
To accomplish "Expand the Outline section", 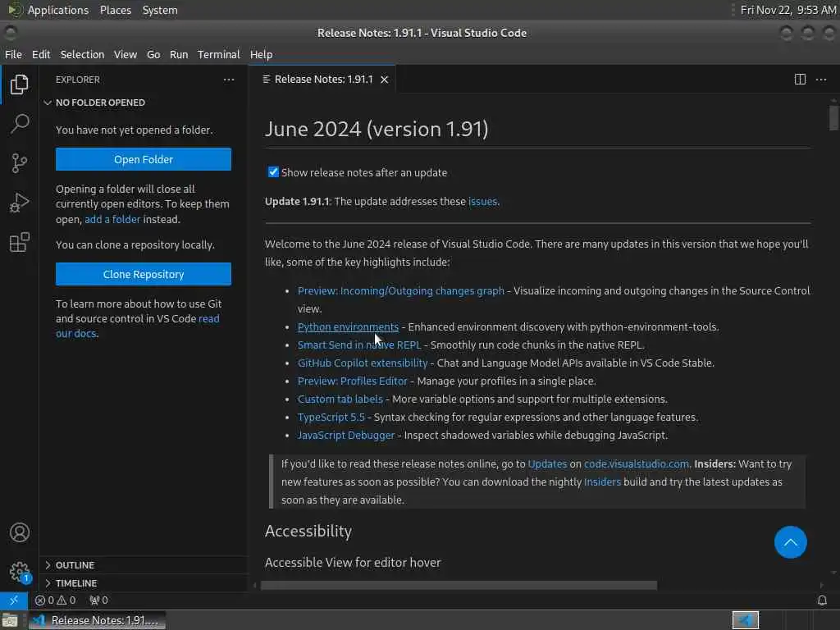I will coord(143,565).
